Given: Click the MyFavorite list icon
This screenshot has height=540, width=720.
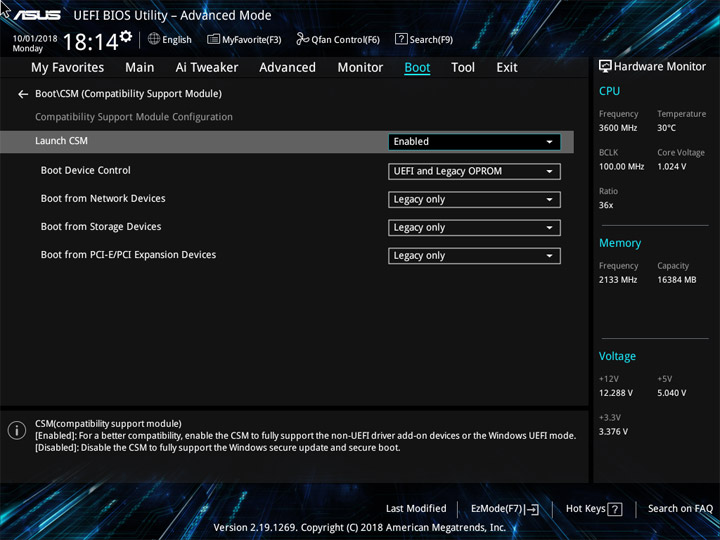Looking at the screenshot, I should 214,39.
